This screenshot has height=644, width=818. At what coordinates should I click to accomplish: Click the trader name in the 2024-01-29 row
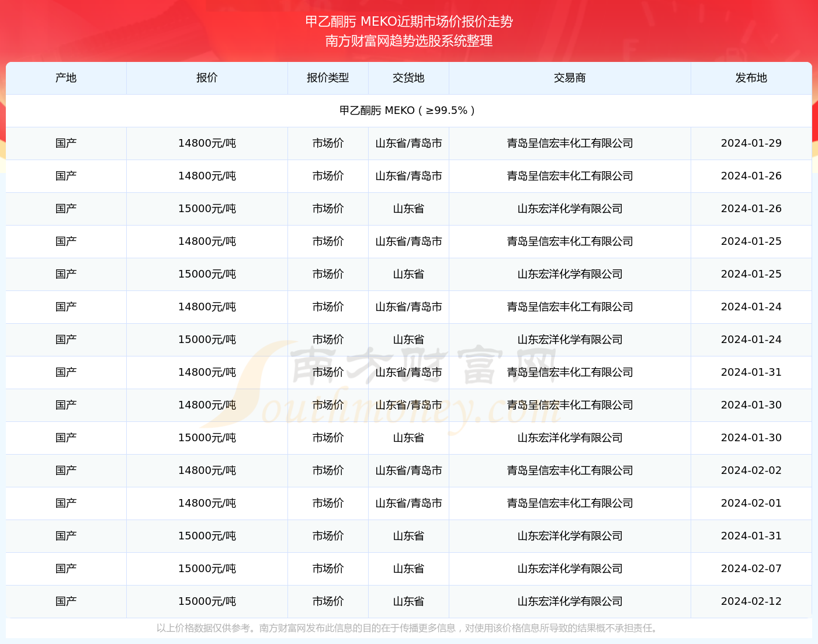pos(570,143)
